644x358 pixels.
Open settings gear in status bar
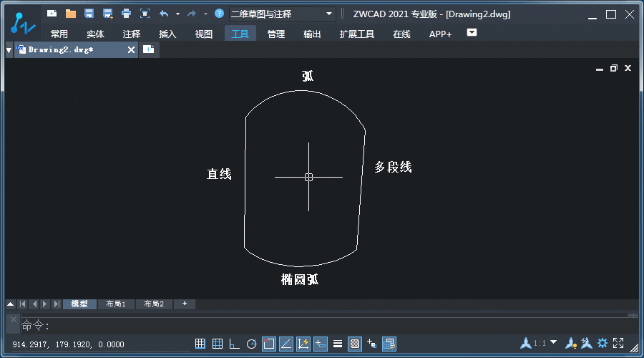pyautogui.click(x=602, y=344)
